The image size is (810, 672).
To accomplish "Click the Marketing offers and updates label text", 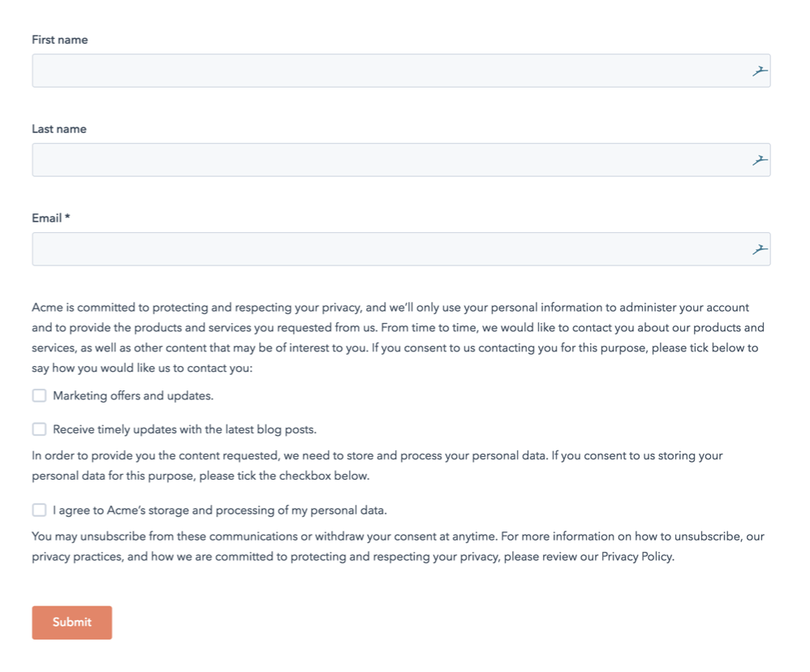I will click(135, 395).
